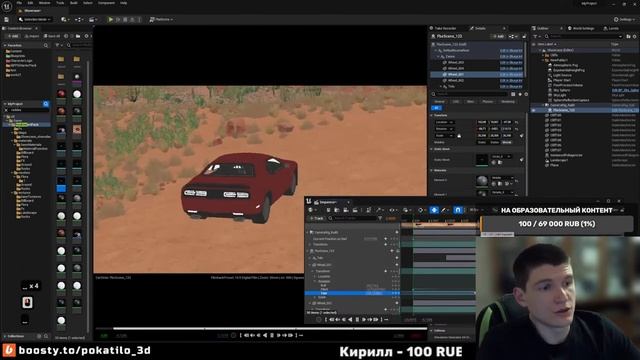This screenshot has height=360, width=640.
Task: Switch to the Details tab
Action: pos(480,29)
